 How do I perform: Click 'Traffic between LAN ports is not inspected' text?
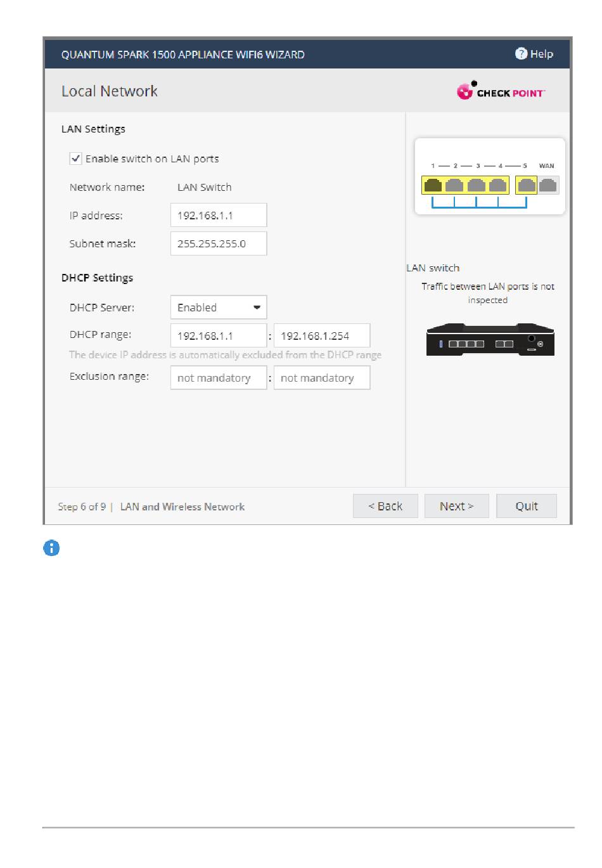(488, 293)
